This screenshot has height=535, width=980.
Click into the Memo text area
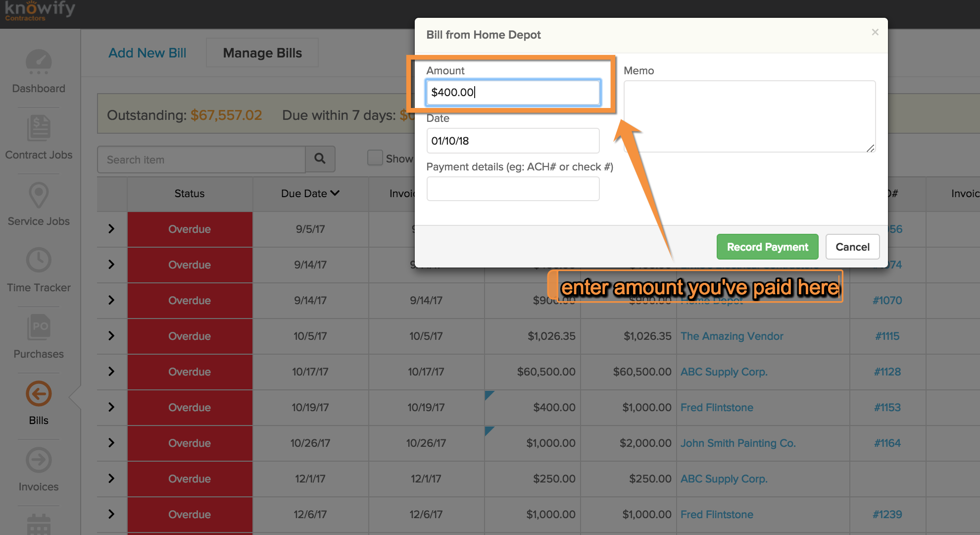coord(749,116)
